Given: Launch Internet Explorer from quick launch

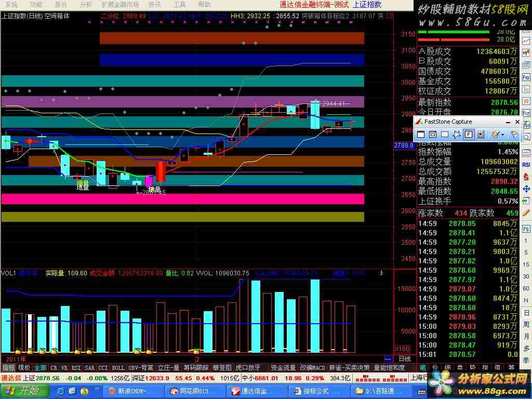Looking at the screenshot, I should (x=61, y=391).
